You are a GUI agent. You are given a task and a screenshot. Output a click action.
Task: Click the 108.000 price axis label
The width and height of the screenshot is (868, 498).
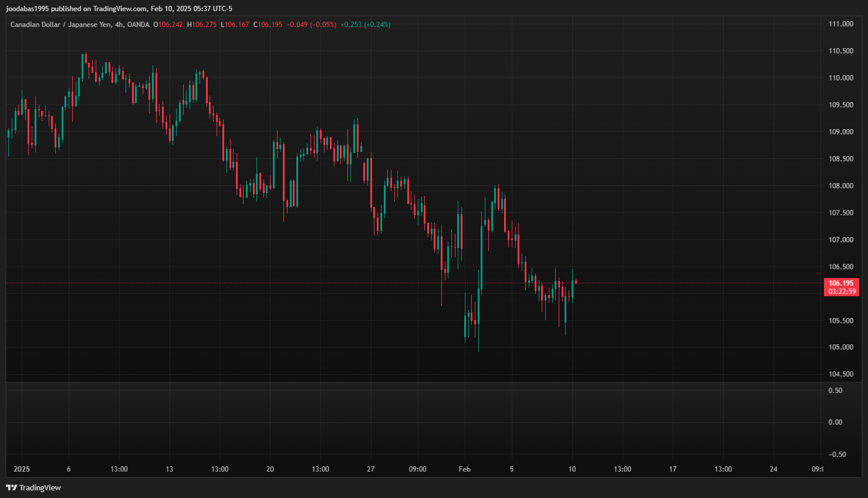(x=840, y=186)
